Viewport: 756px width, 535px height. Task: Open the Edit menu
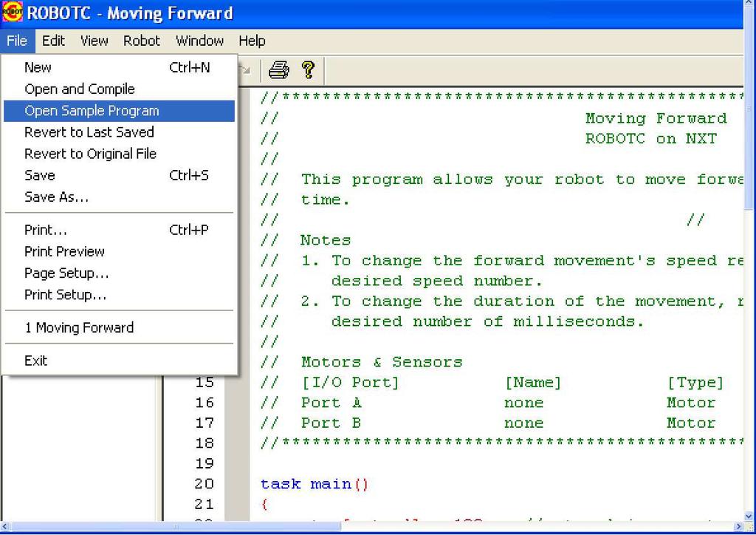coord(53,41)
